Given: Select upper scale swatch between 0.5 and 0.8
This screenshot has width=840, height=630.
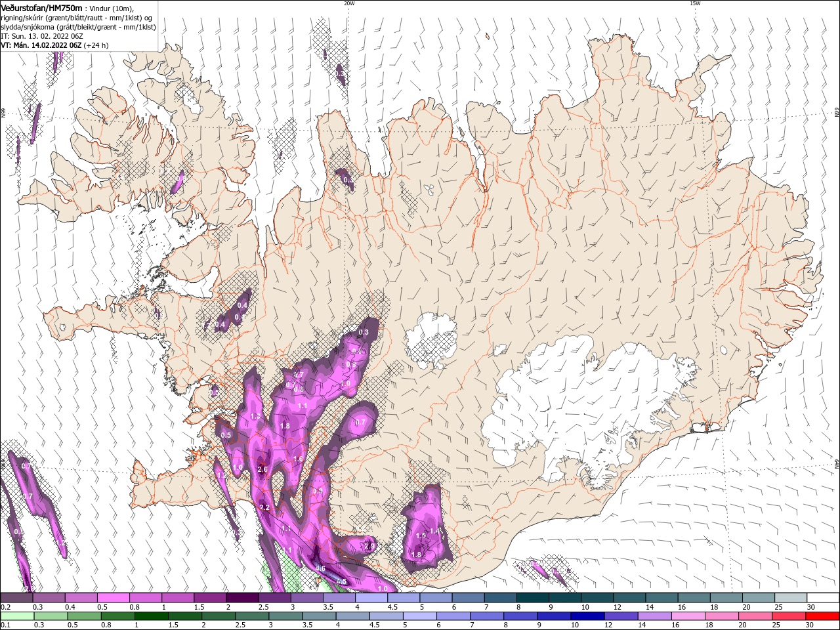Looking at the screenshot, I should point(113,598).
